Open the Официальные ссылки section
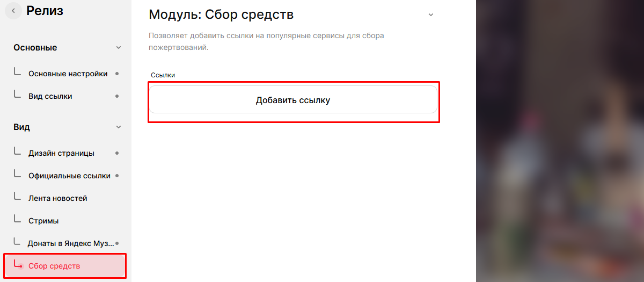The image size is (644, 282). tap(69, 176)
